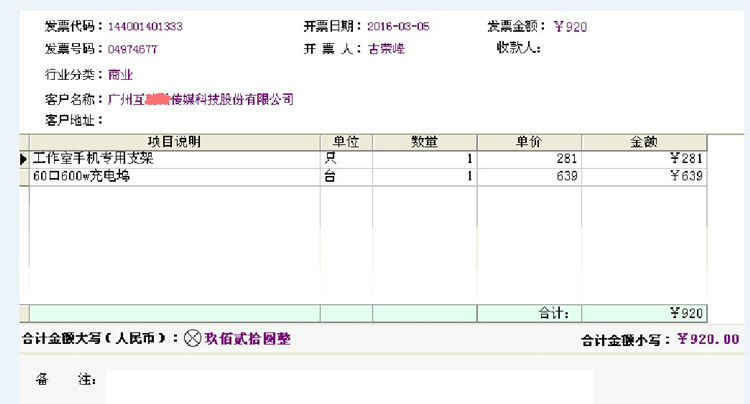The height and width of the screenshot is (404, 750).
Task: Click into the 备注 remarks text box
Action: [x=348, y=386]
